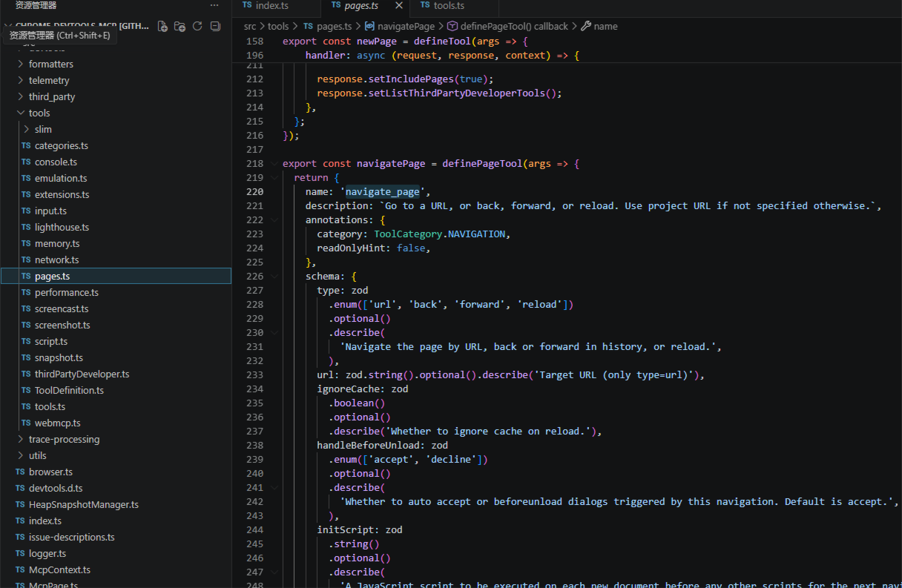Fold the schema block at line 226
The height and width of the screenshot is (588, 902).
275,277
